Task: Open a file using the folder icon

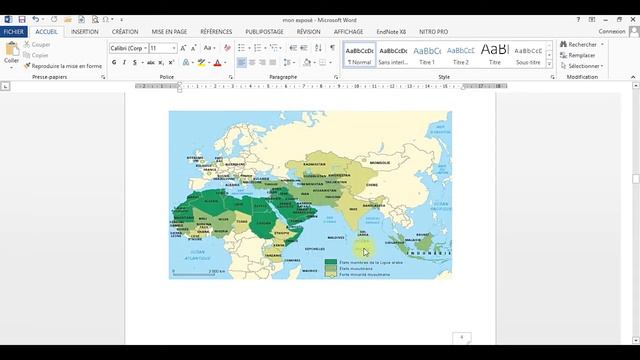Action: point(68,20)
